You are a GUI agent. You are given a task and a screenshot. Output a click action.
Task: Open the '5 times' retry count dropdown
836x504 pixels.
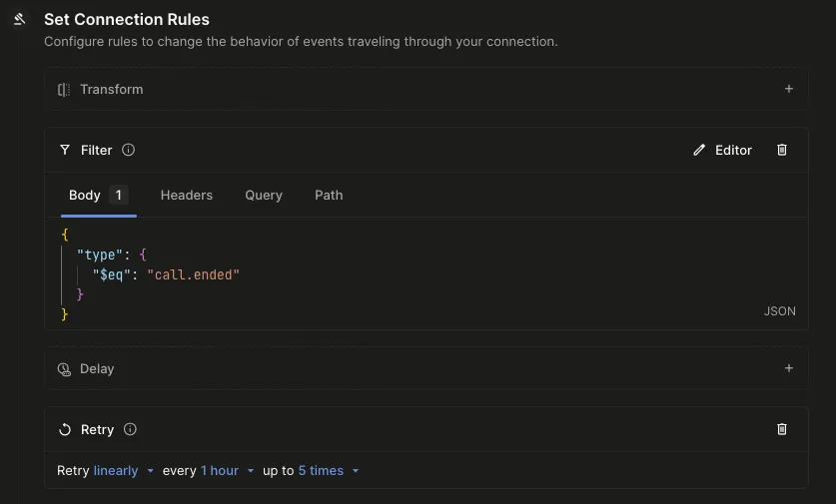click(329, 471)
